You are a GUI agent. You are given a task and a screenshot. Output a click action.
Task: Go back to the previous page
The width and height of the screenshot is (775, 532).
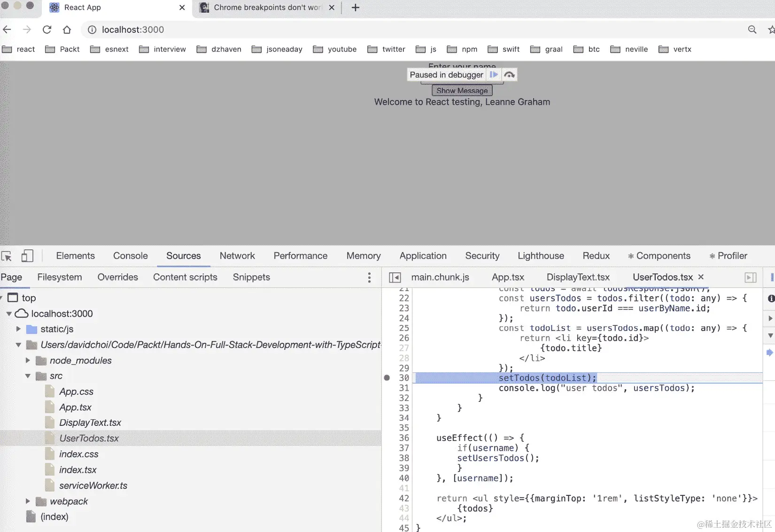click(7, 30)
